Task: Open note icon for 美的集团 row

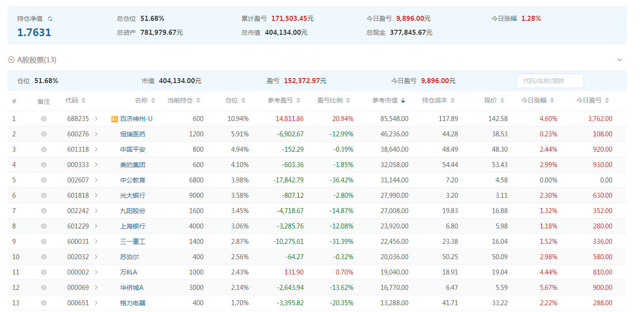Action: (x=44, y=165)
